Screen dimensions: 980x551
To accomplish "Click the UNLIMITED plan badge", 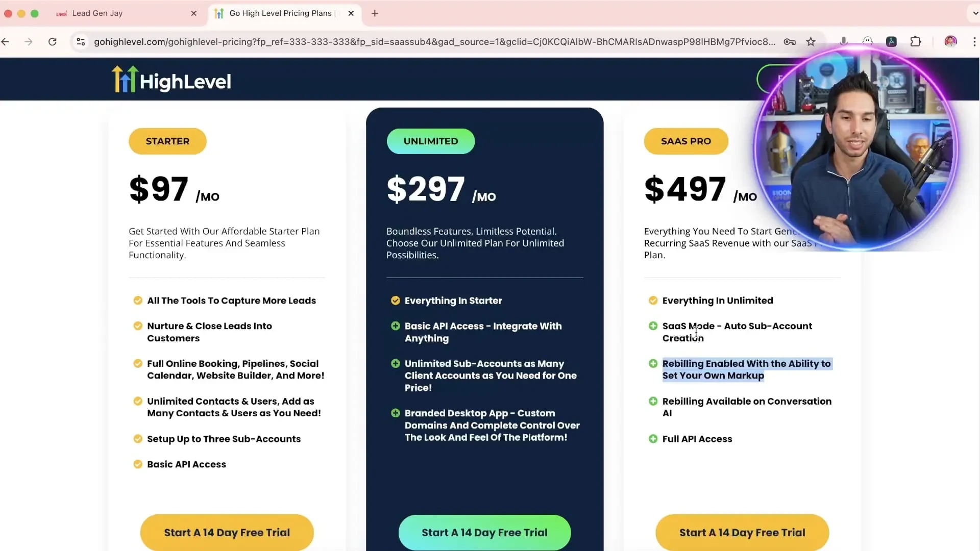I will click(431, 141).
